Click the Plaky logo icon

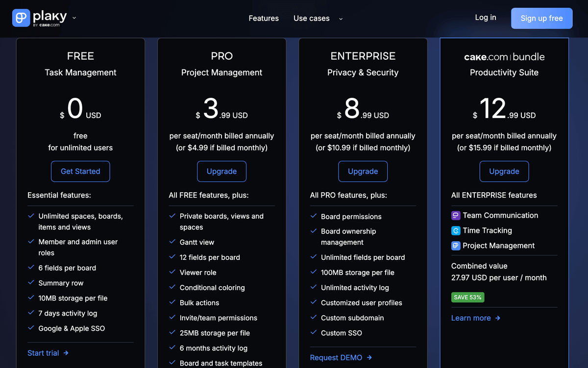tap(21, 18)
